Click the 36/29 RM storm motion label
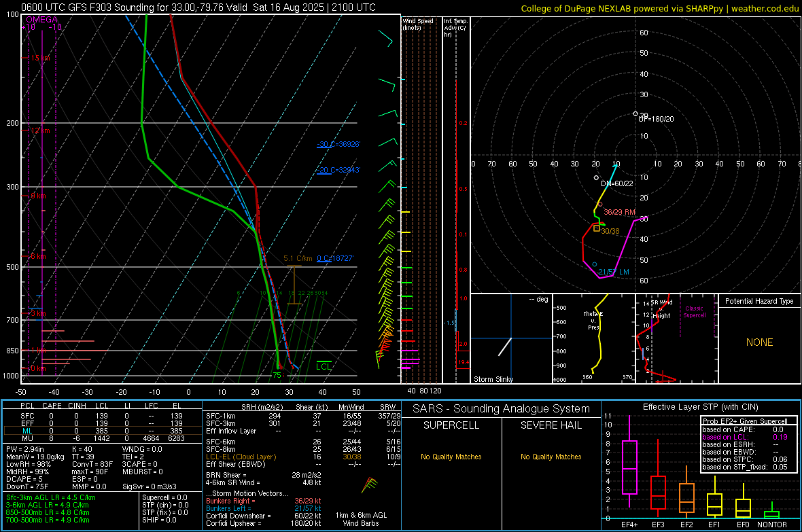The width and height of the screenshot is (802, 532). click(x=619, y=212)
